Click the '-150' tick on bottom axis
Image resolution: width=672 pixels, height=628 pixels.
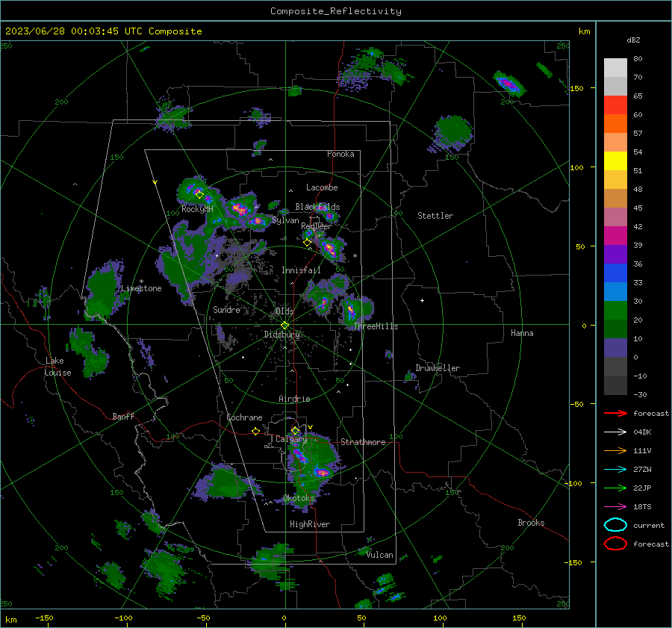44,618
